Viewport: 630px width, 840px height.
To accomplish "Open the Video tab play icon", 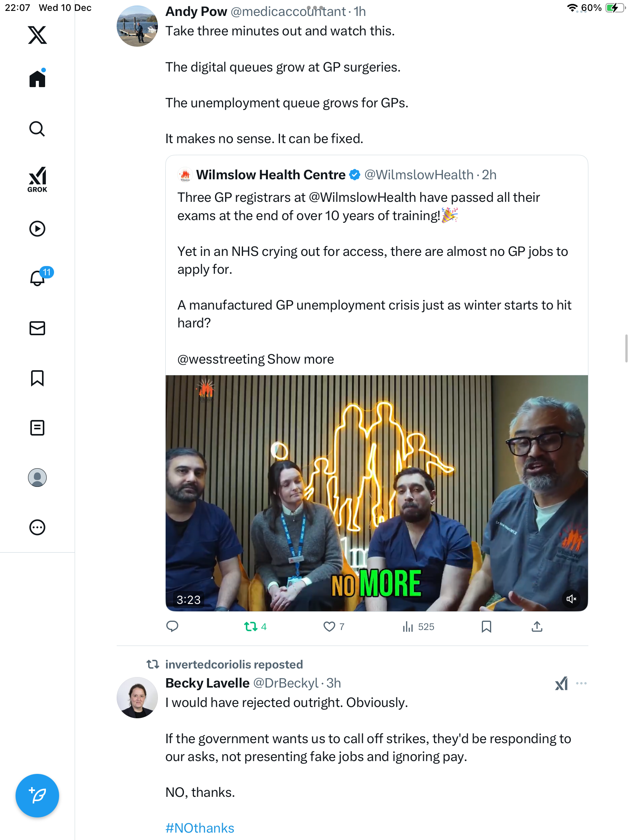I will coord(37,229).
